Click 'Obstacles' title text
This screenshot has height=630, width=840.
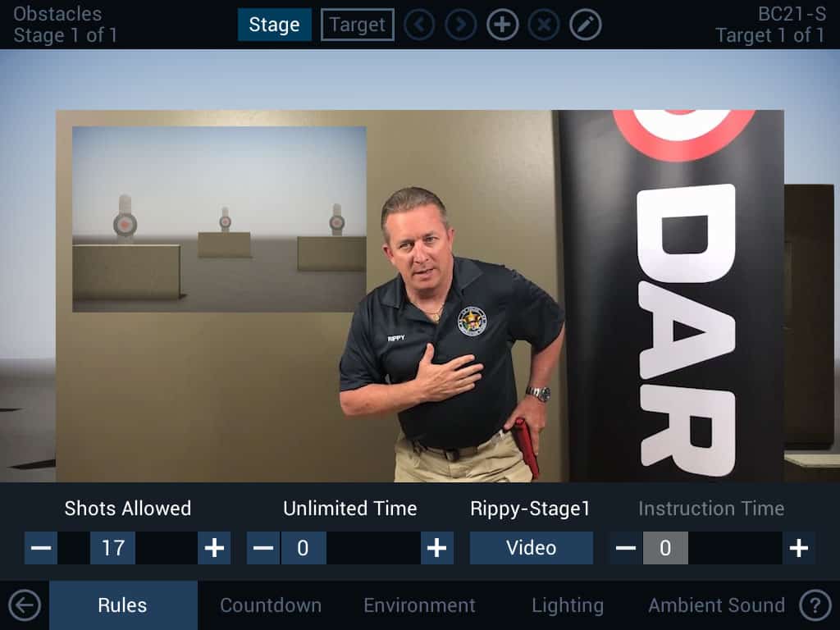tap(57, 14)
